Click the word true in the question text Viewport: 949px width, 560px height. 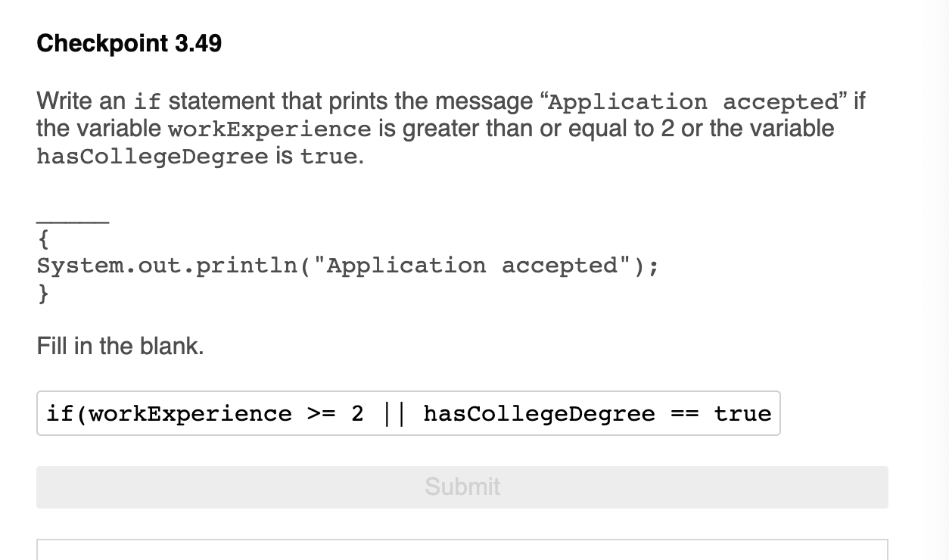[331, 157]
